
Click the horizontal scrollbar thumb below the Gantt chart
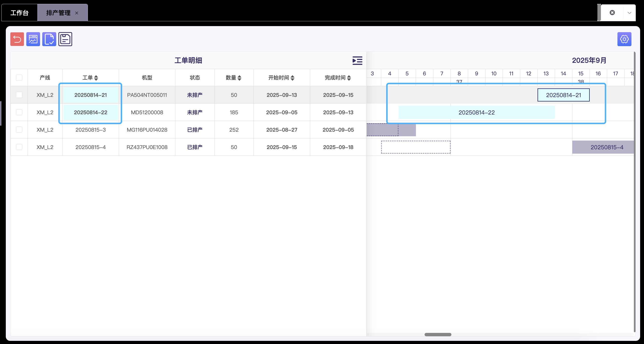click(438, 335)
